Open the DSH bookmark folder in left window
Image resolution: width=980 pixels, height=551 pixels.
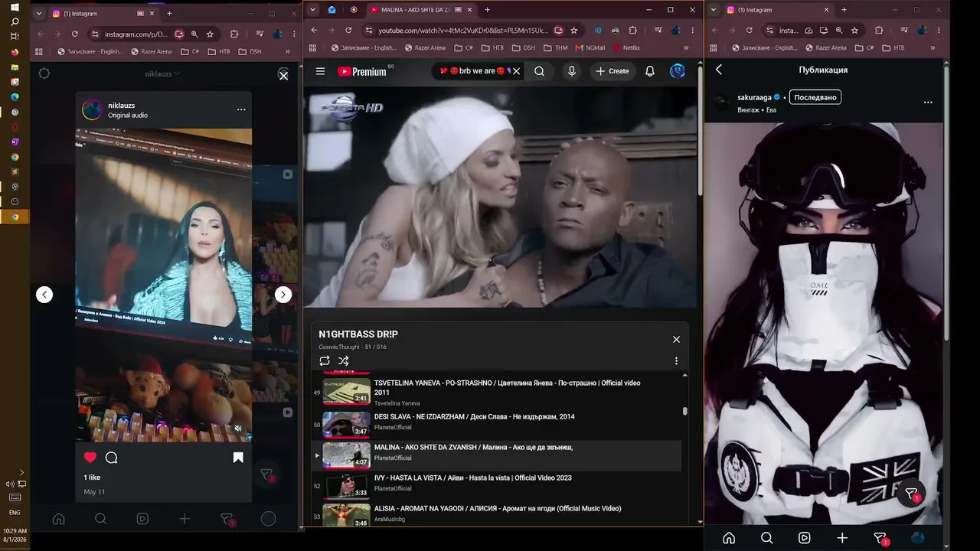pyautogui.click(x=250, y=51)
